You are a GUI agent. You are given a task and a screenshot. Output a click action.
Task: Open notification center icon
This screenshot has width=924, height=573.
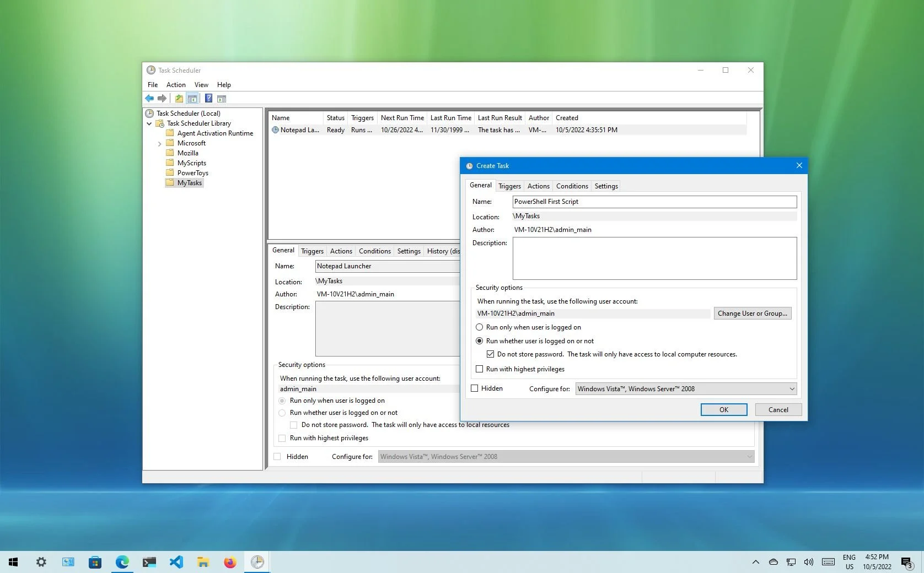coord(907,563)
